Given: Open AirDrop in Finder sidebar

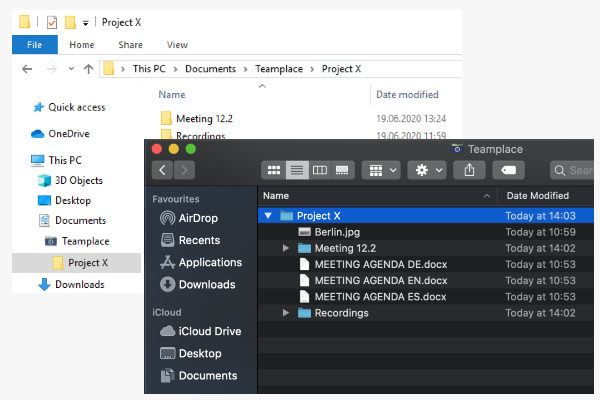Looking at the screenshot, I should (189, 218).
